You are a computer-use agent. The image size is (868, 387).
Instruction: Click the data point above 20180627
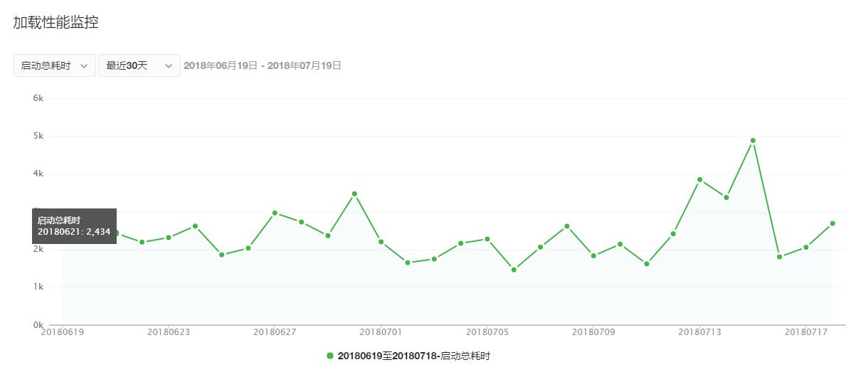(275, 213)
